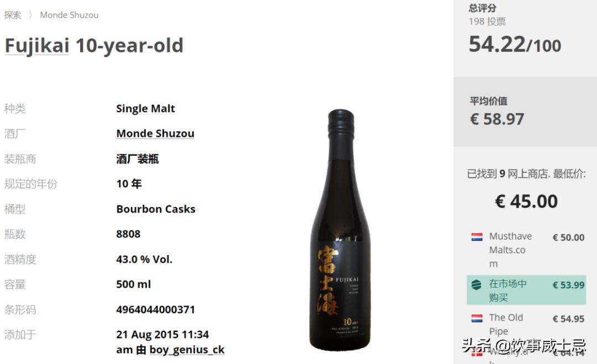Click the Netherlands flag beside The Old Pipe
This screenshot has width=597, height=364.
(x=476, y=318)
